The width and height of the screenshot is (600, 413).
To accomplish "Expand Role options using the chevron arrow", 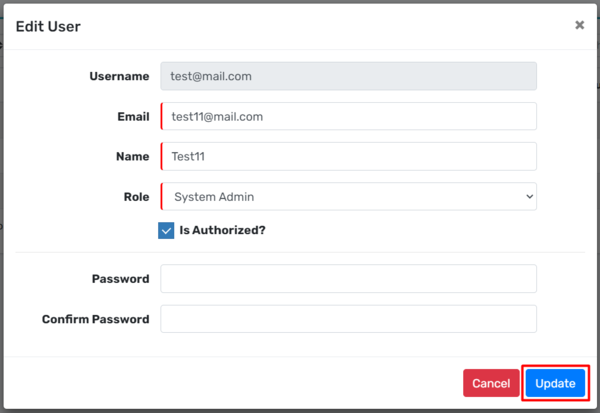I will (529, 196).
